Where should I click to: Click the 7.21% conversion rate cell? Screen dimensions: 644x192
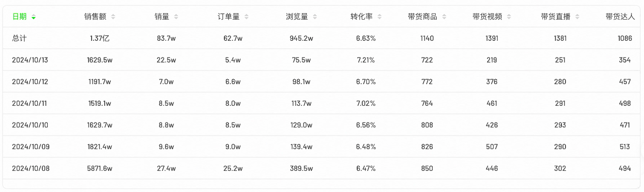pos(366,60)
